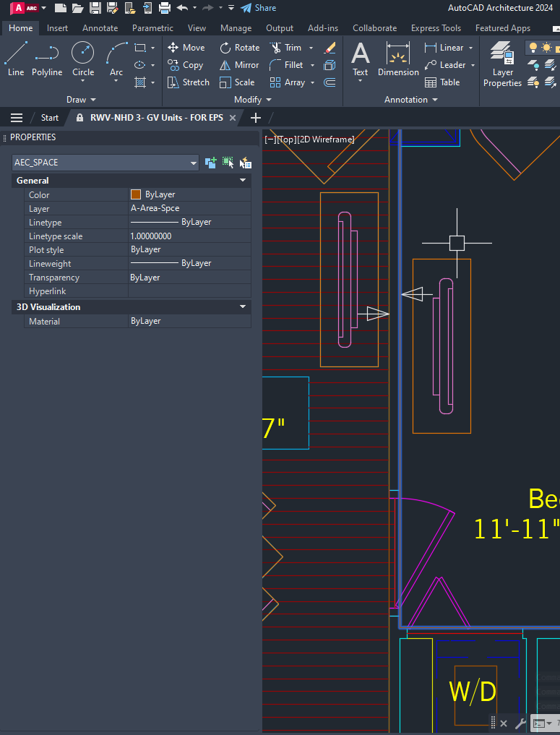Activate the Dimension tool
Image resolution: width=560 pixels, height=735 pixels.
[398, 59]
